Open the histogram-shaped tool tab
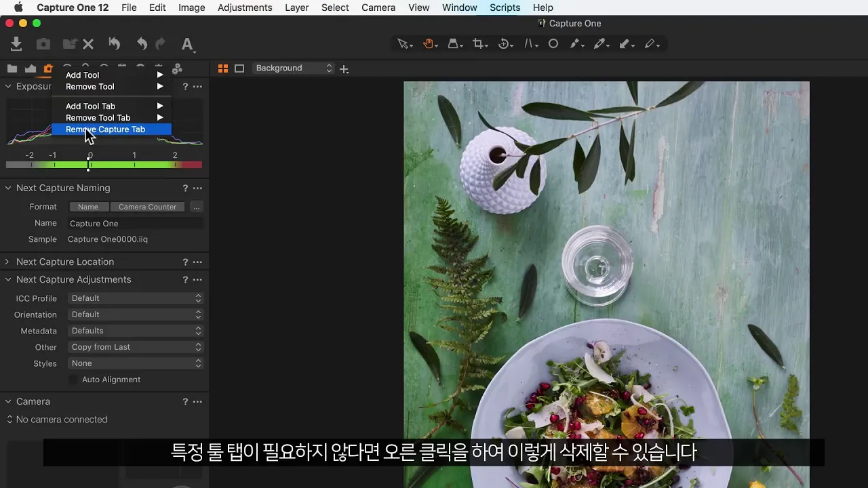 (x=31, y=68)
